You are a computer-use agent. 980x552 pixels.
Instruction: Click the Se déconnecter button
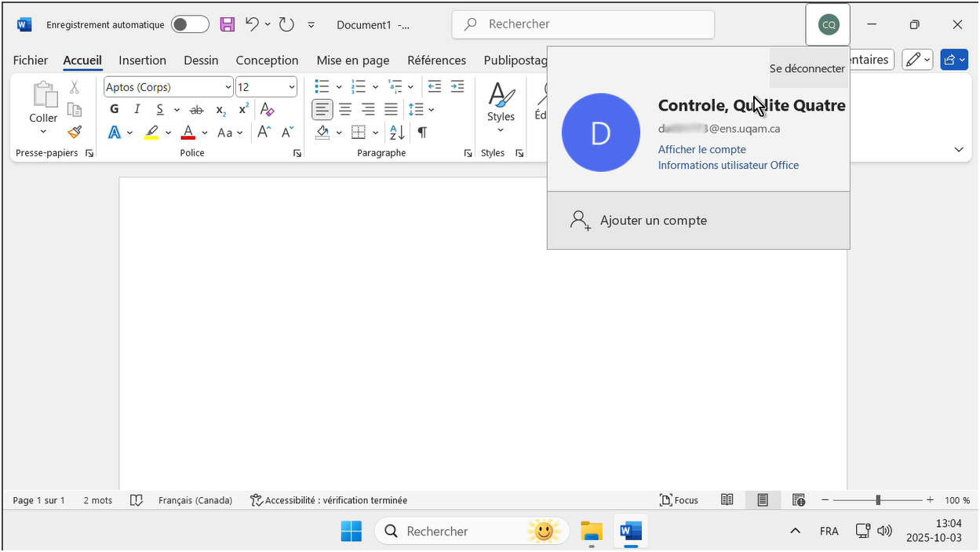(x=807, y=68)
